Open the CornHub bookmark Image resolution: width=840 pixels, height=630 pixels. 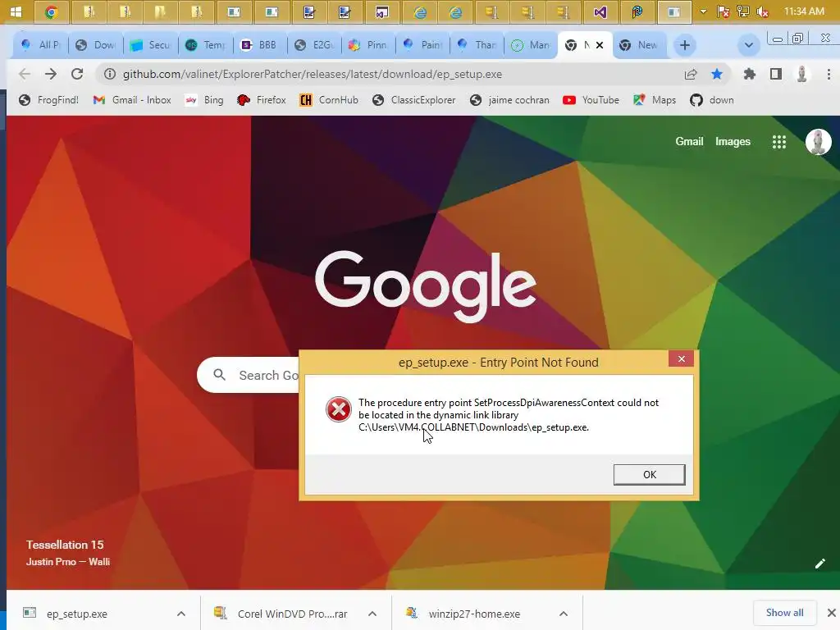click(x=329, y=100)
